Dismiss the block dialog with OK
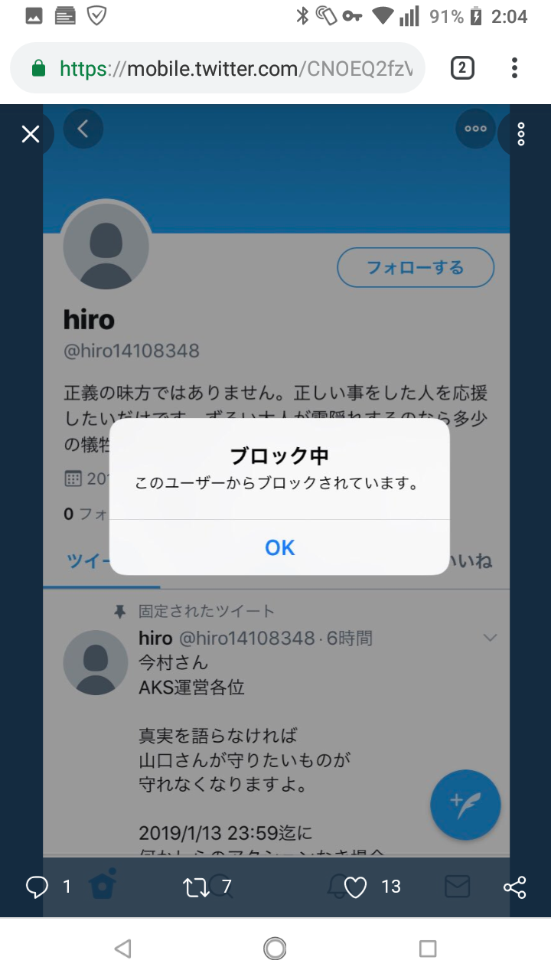 279,547
